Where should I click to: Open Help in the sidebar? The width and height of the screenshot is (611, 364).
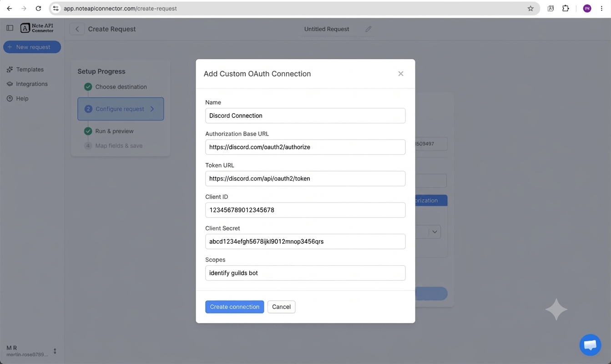tap(22, 99)
